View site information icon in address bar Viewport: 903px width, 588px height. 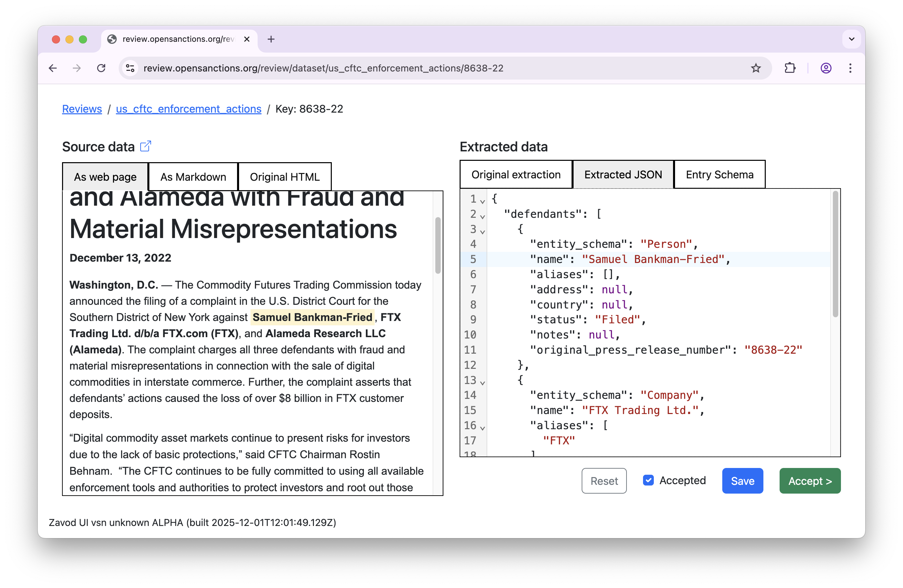coord(130,68)
